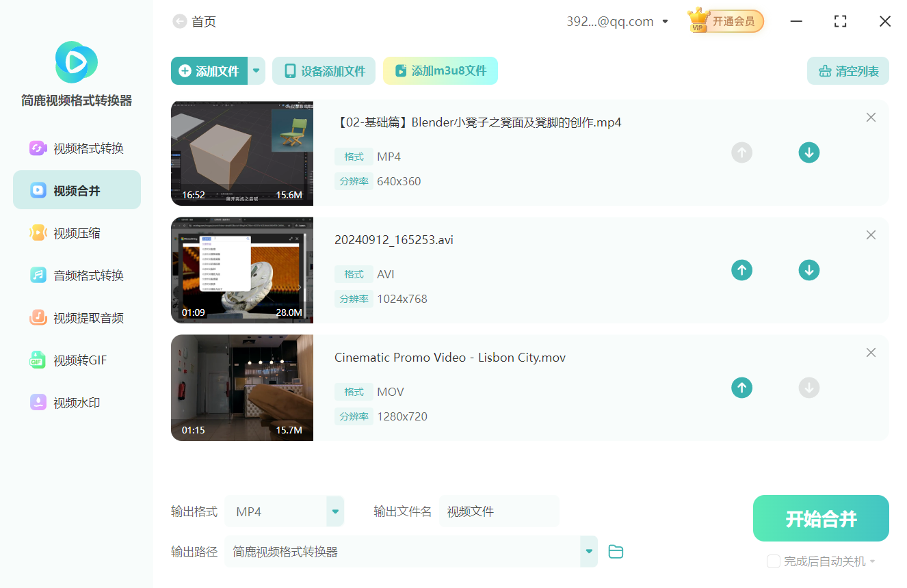Click the 视频提取音频 sidebar icon

click(x=38, y=318)
